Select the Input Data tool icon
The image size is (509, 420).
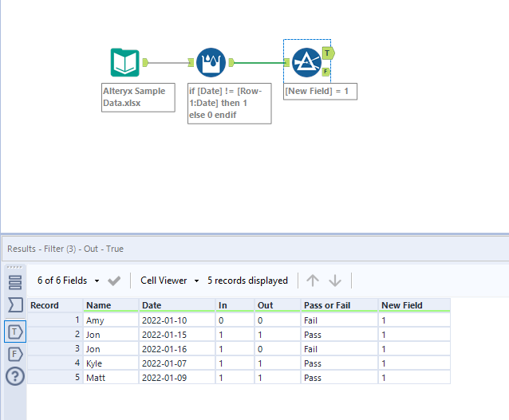click(x=124, y=62)
